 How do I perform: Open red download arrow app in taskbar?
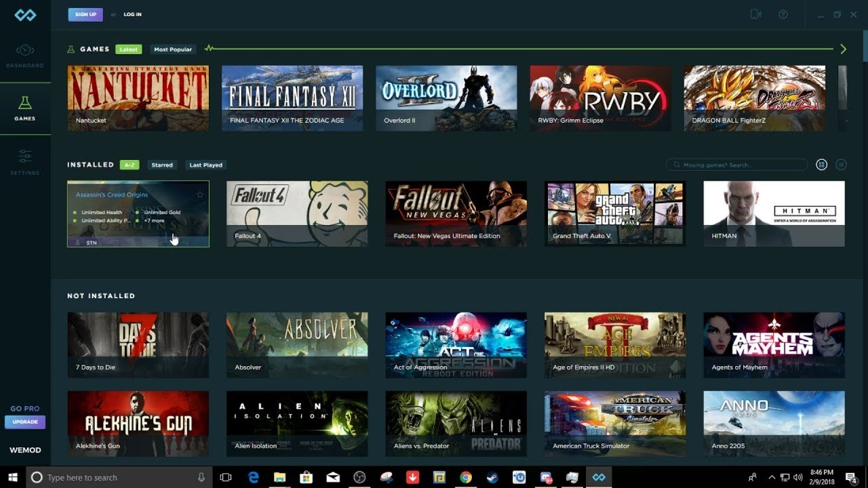(412, 477)
